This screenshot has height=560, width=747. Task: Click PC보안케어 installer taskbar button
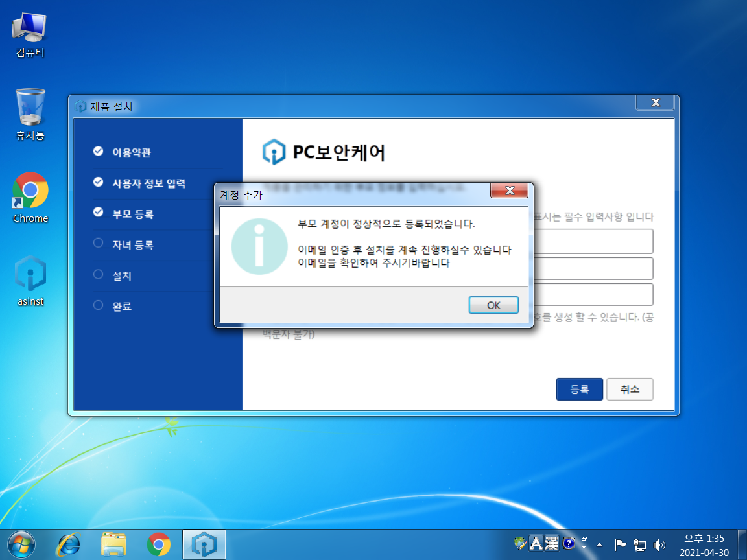[204, 544]
